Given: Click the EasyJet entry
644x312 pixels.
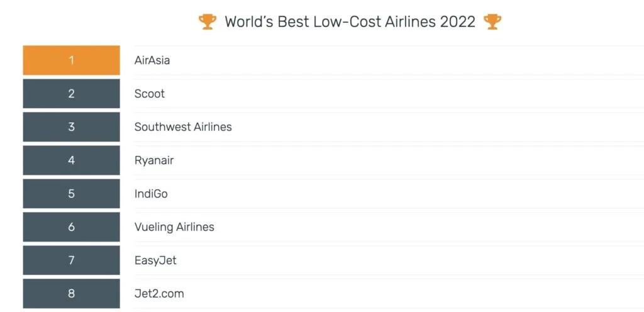Looking at the screenshot, I should point(155,260).
